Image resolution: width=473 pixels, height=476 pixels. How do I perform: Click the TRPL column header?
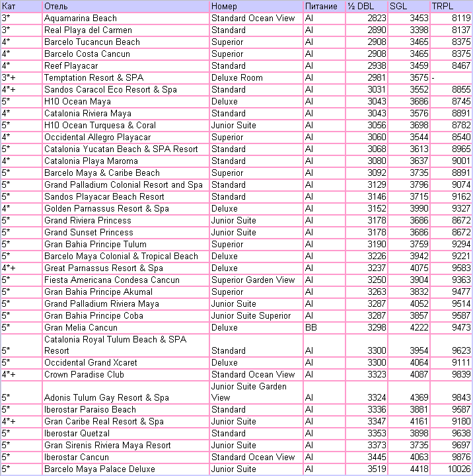(442, 6)
